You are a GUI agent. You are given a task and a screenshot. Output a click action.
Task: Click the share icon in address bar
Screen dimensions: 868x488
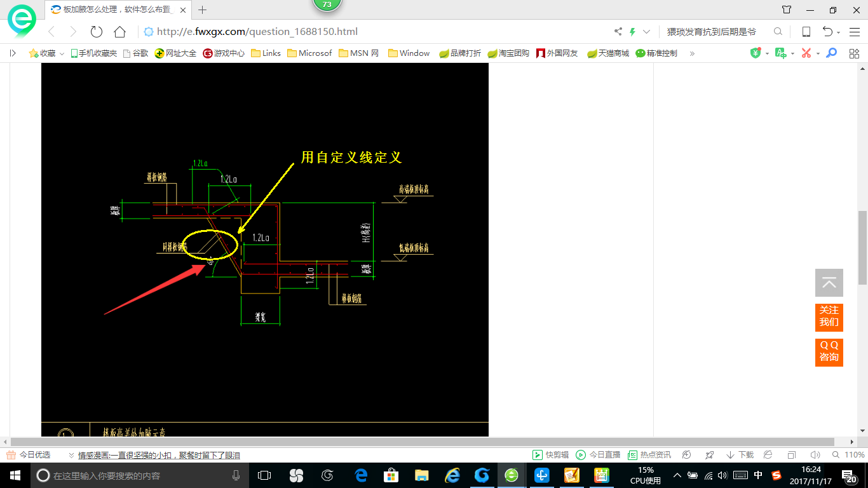pyautogui.click(x=618, y=32)
